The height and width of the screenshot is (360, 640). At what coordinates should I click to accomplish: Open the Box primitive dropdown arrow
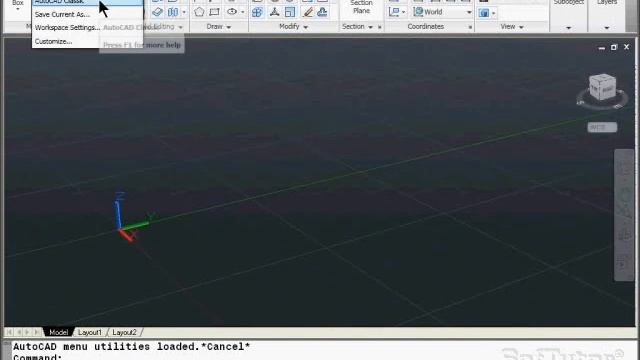click(18, 9)
